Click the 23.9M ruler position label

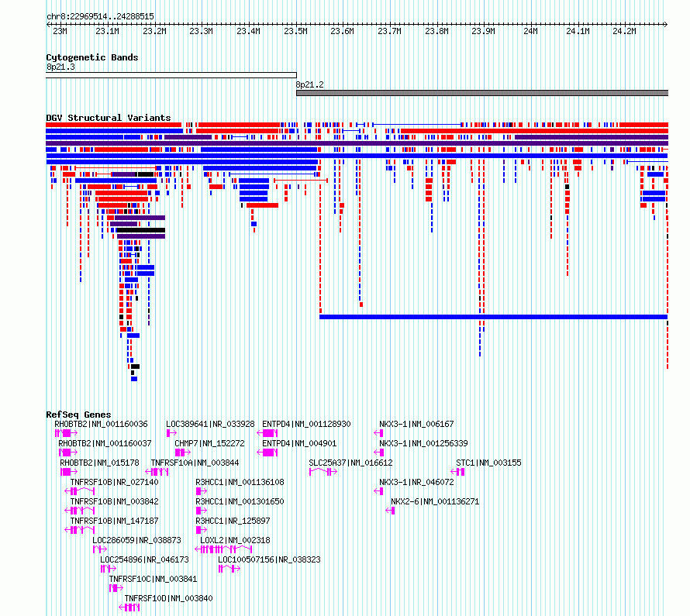point(483,31)
